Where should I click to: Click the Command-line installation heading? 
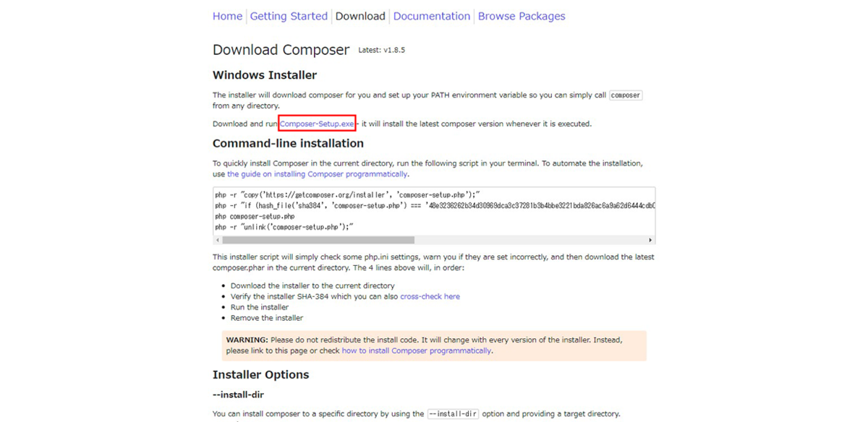288,143
